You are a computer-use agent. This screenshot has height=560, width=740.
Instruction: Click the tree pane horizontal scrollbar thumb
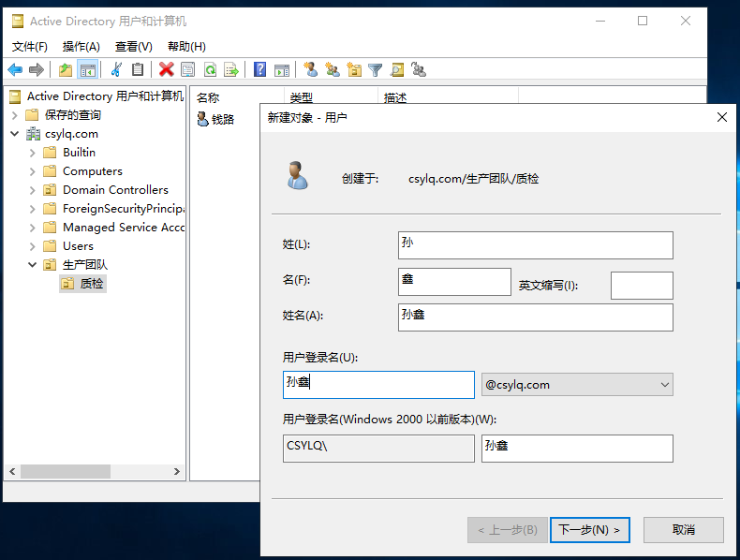click(x=66, y=471)
